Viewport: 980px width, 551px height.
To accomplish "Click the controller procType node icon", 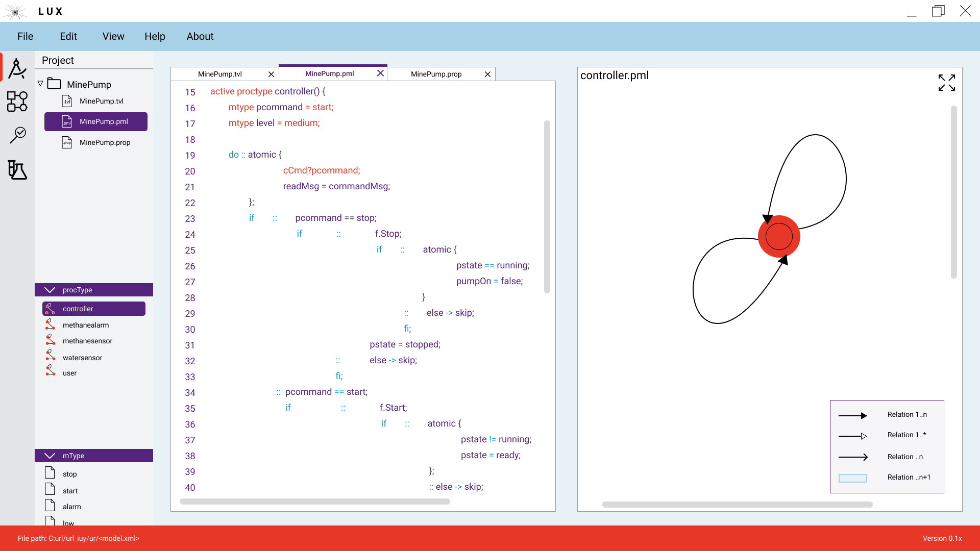I will click(x=50, y=309).
